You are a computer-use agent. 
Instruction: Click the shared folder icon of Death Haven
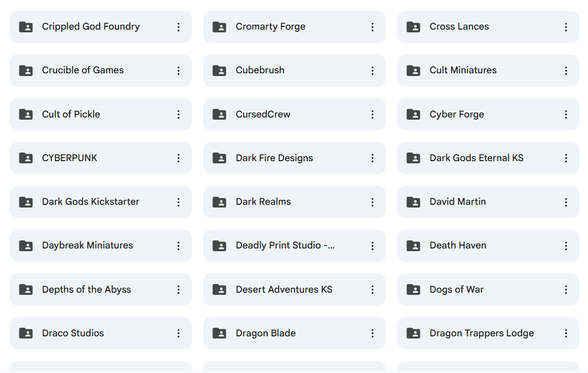pos(413,246)
